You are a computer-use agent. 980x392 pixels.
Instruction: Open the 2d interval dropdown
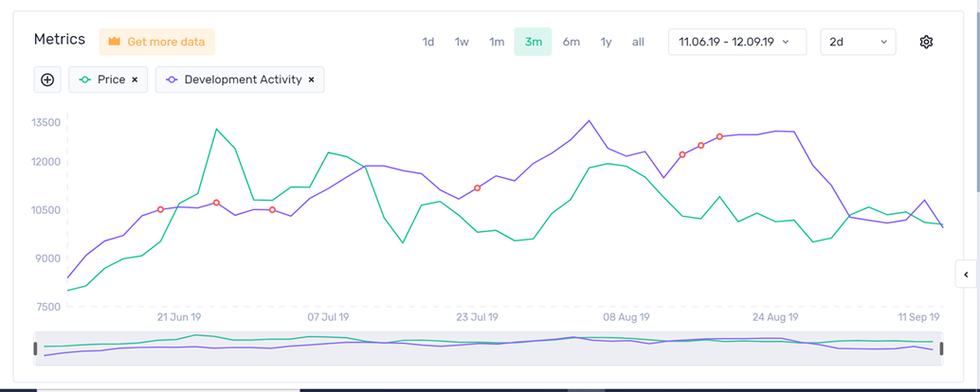[858, 42]
